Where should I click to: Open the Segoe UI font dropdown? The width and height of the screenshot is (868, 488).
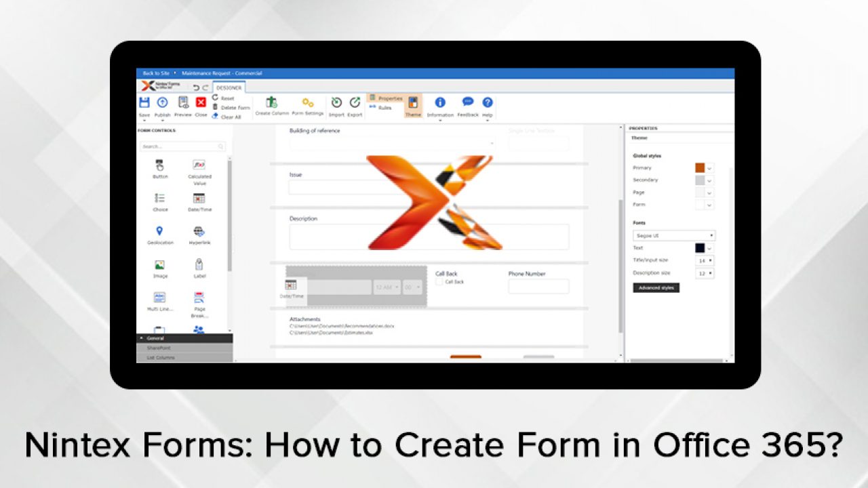(x=674, y=236)
